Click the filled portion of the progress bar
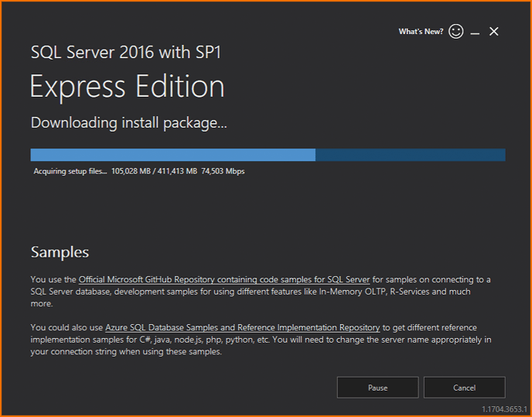Screen dimensions: 532x417 tap(172, 155)
